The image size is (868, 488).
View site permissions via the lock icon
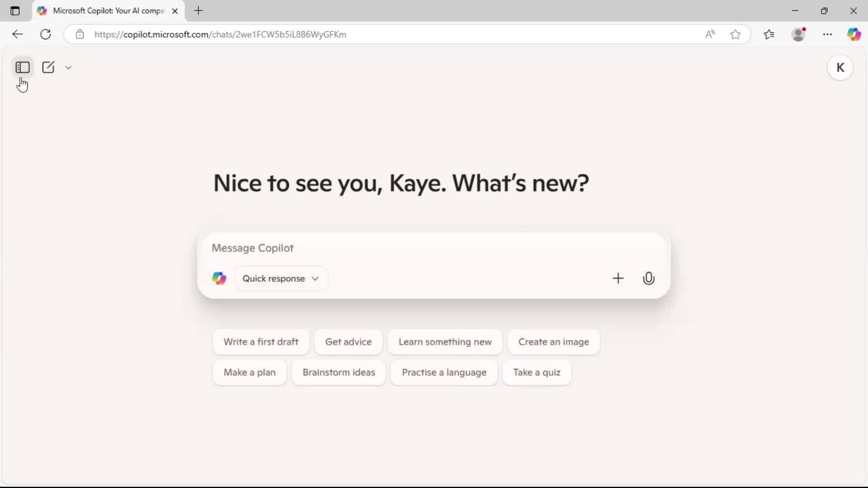pos(80,34)
